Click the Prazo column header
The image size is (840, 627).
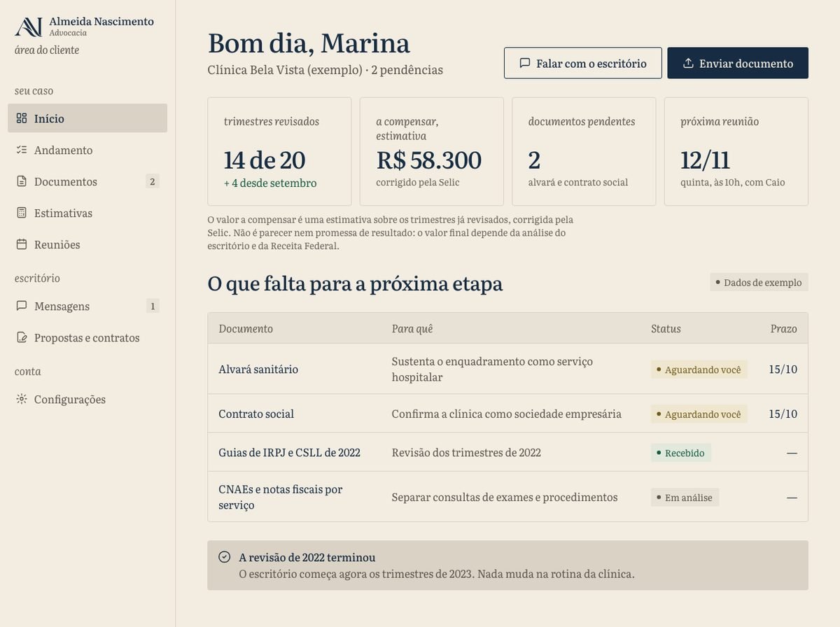point(783,328)
